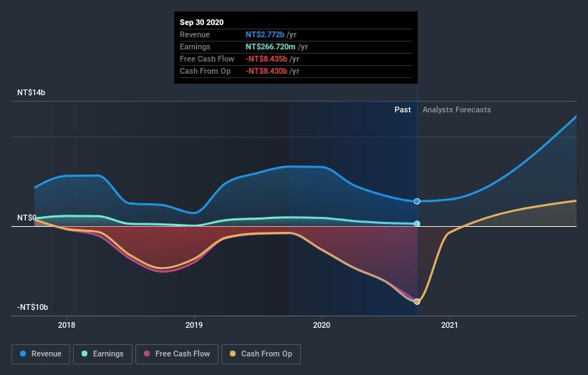Click the 'Earnings' tooltip row label

pos(195,47)
